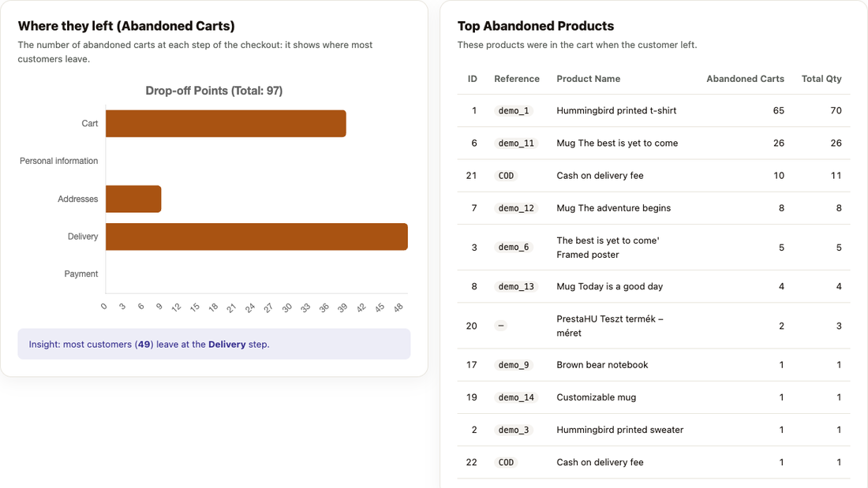Click the demo_13 reference badge
Viewport: 868px width, 488px height.
click(516, 287)
